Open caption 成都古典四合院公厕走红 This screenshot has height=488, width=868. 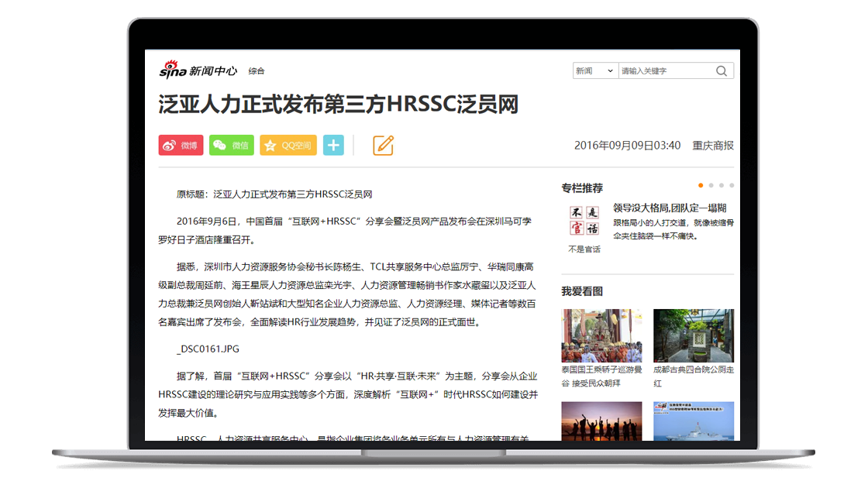(694, 376)
